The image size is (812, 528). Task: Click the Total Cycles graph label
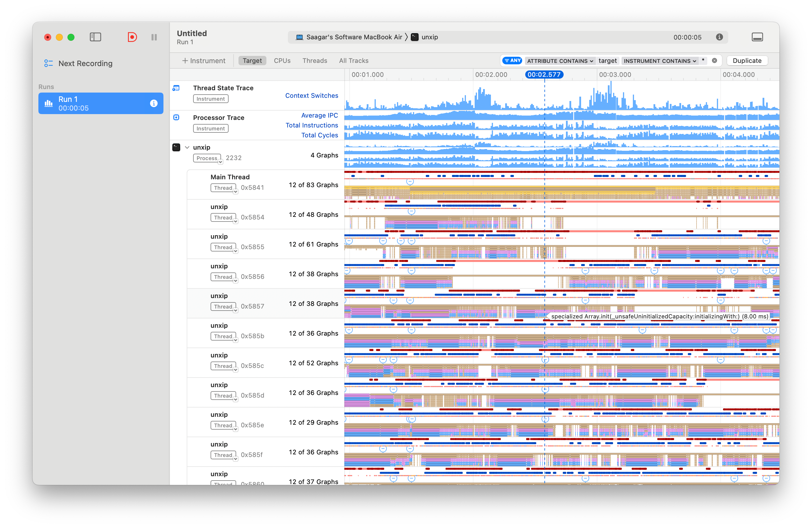319,135
